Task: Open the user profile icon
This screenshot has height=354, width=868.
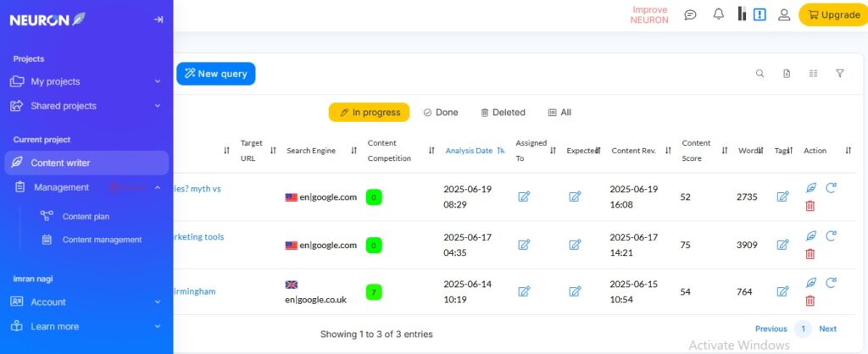Action: pos(784,14)
